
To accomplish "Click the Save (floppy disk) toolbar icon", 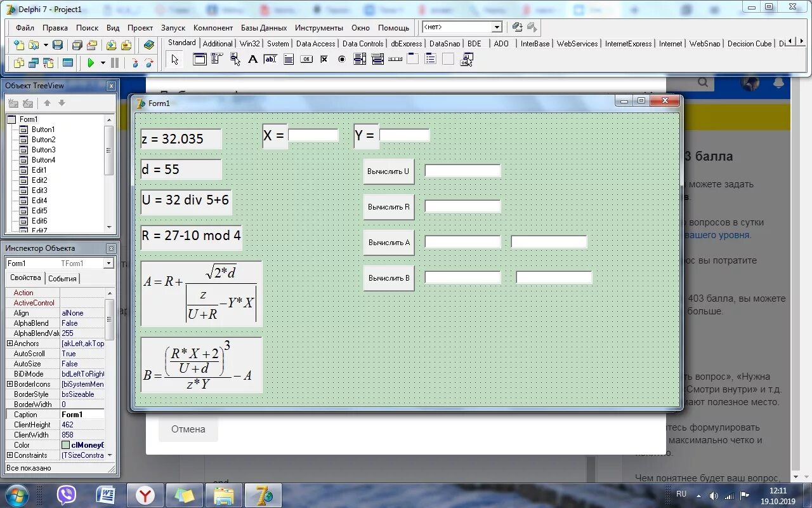I will [x=57, y=45].
